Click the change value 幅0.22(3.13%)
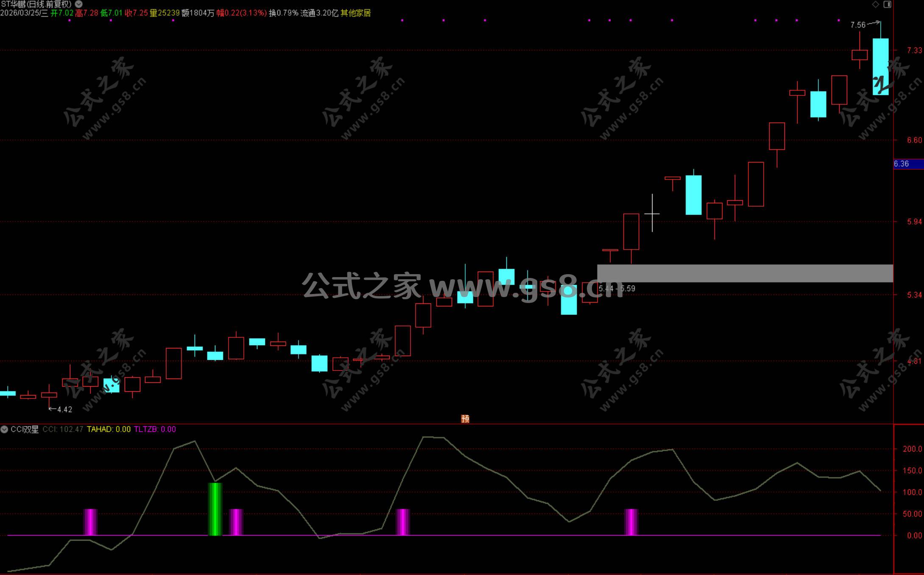 click(x=242, y=13)
